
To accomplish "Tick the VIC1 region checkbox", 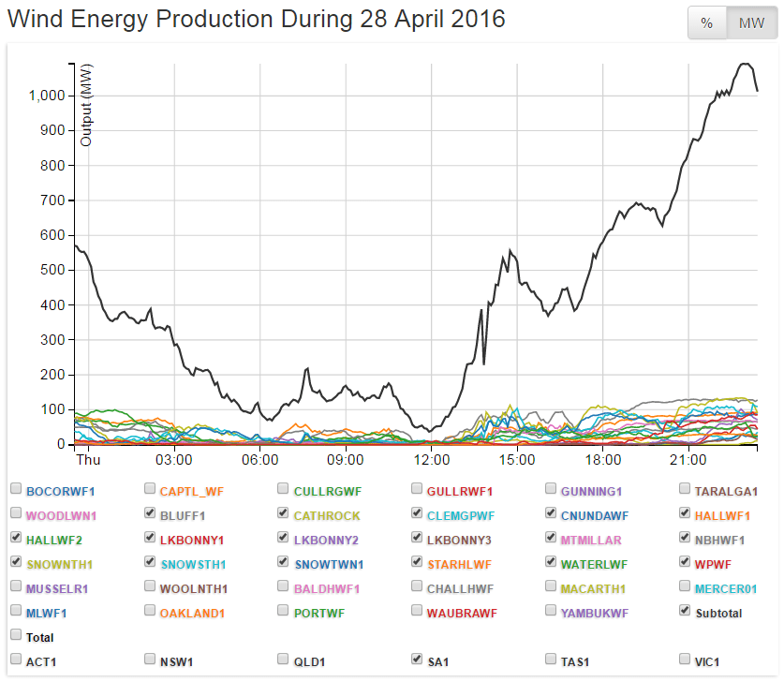I will coord(686,660).
